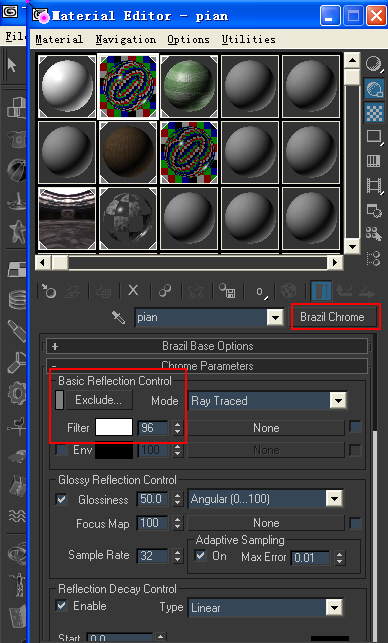Screen dimensions: 388x643
Task: Open the Utilities menu
Action: point(249,39)
